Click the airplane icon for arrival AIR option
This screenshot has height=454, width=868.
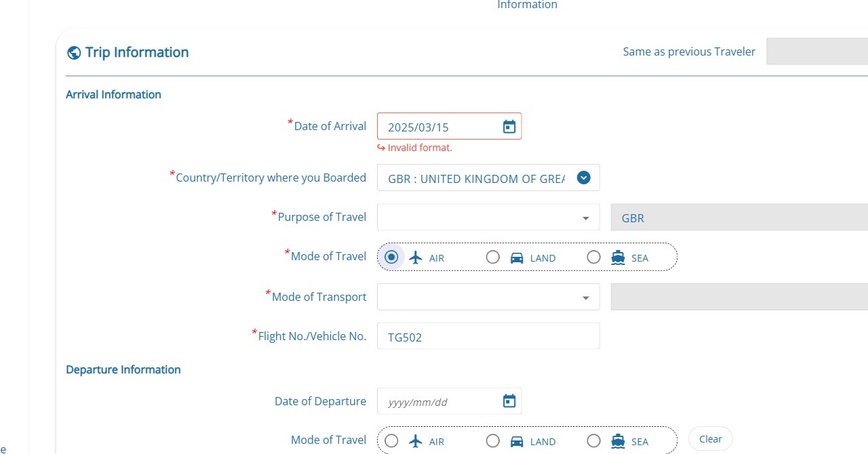click(x=416, y=257)
